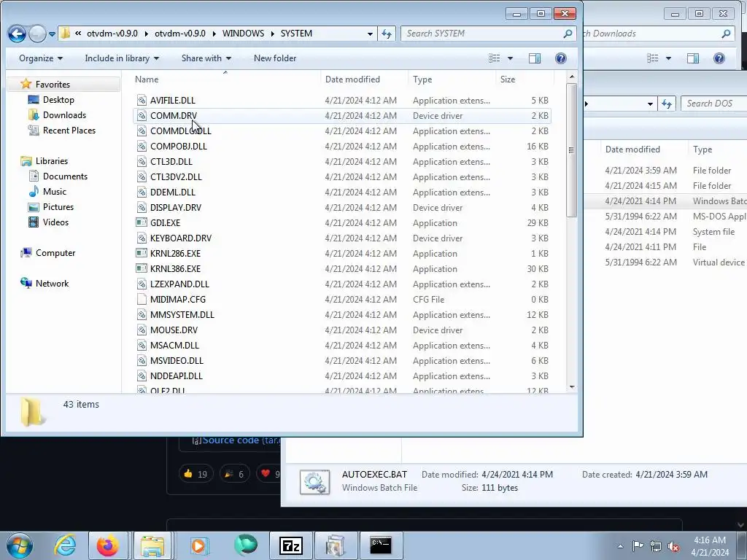Screen dimensions: 747x560
Task: Sort by the Size column header
Action: (508, 79)
